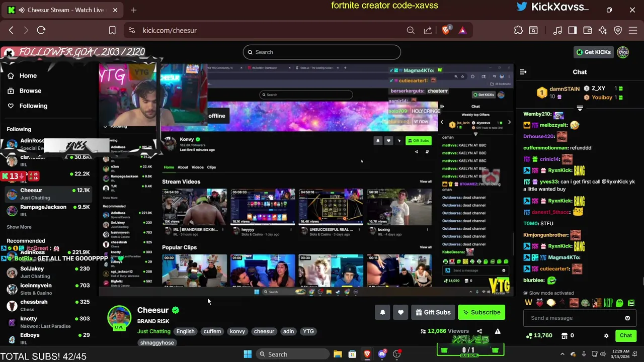The width and height of the screenshot is (644, 362).
Task: Open the browser extensions puzzle icon
Action: 518,30
